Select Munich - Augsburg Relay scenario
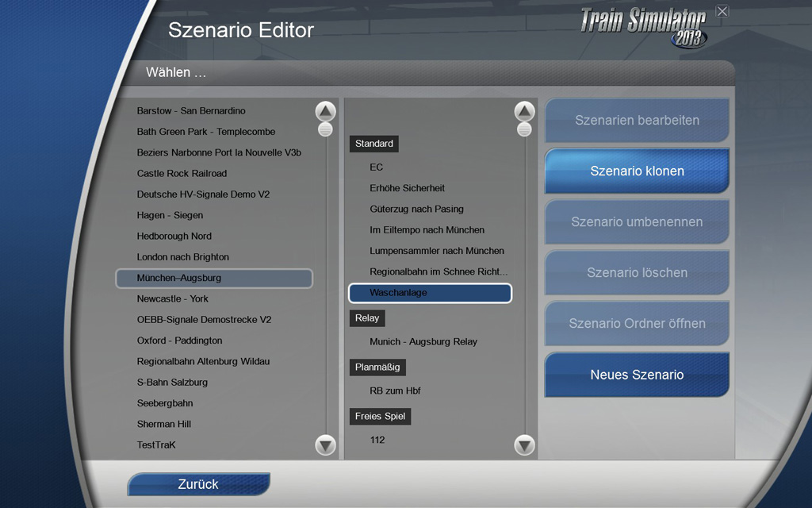 [423, 341]
